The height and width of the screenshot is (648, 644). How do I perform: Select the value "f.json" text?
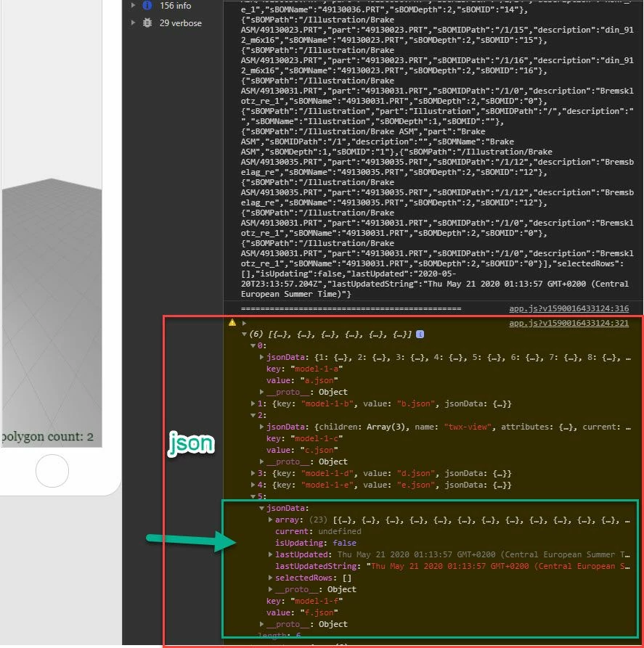coord(319,612)
